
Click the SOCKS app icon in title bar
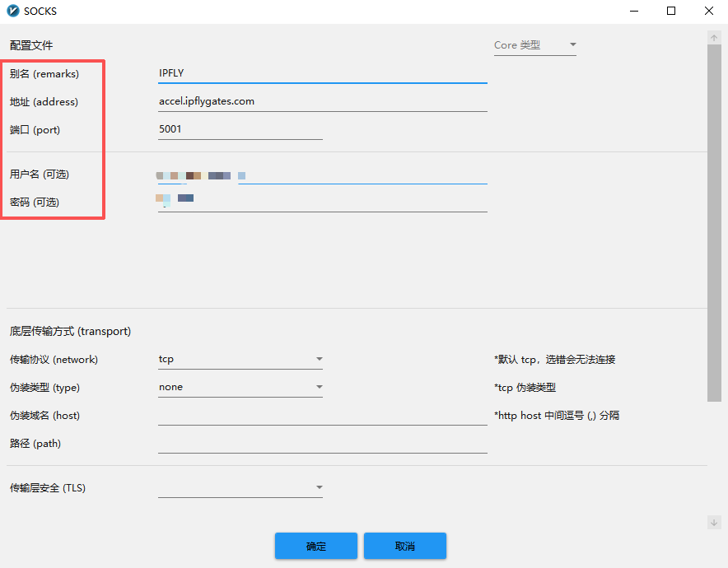click(x=12, y=12)
